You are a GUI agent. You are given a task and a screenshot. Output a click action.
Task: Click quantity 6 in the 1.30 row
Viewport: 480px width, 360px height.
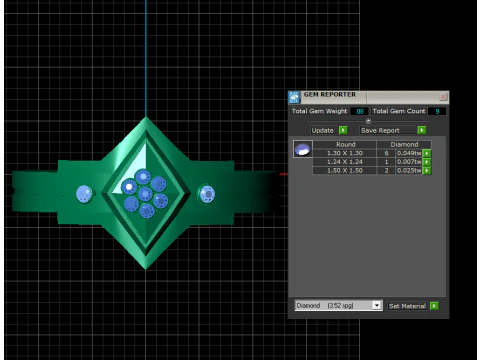pyautogui.click(x=386, y=153)
